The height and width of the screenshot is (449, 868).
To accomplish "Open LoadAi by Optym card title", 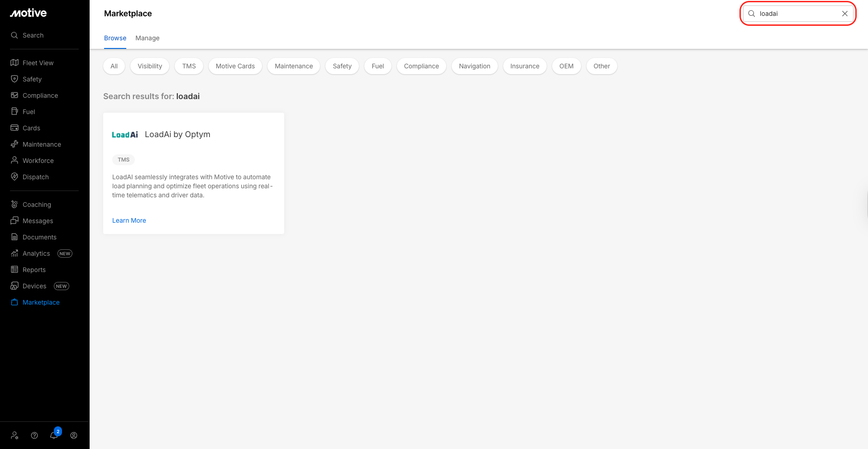I will point(177,134).
